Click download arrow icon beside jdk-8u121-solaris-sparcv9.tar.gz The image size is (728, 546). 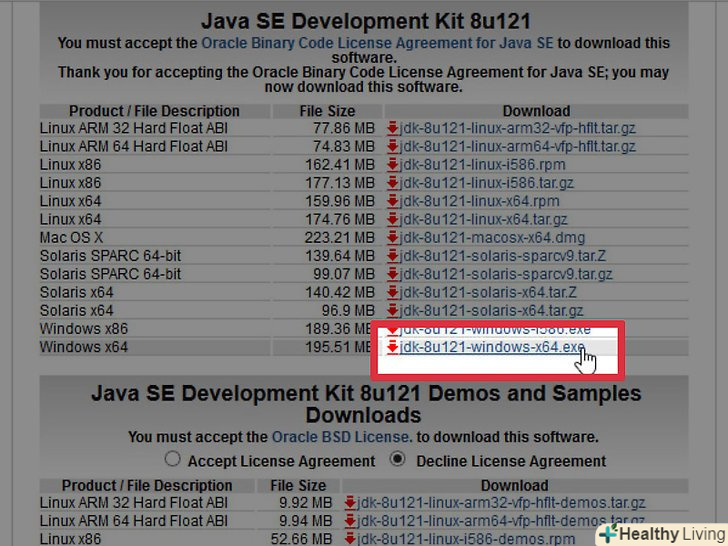click(x=393, y=274)
